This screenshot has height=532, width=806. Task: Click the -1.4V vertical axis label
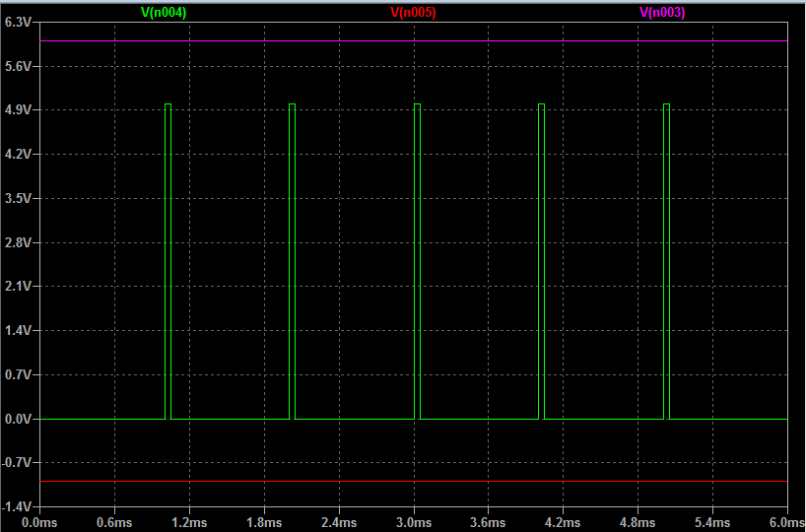click(18, 506)
